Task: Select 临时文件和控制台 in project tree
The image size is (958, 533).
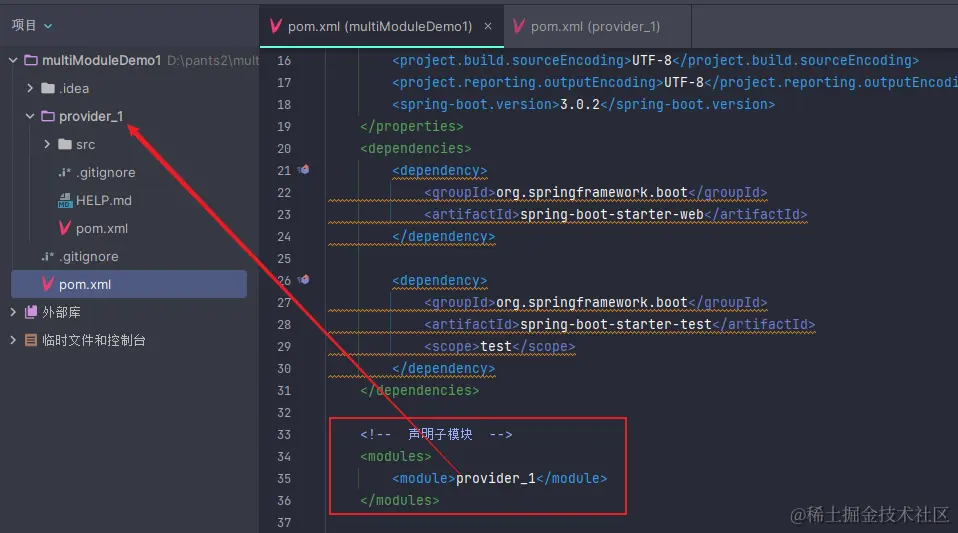Action: click(93, 340)
